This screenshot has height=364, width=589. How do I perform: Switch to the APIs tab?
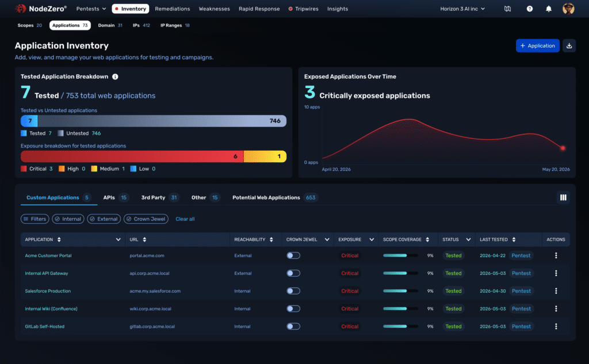click(115, 198)
